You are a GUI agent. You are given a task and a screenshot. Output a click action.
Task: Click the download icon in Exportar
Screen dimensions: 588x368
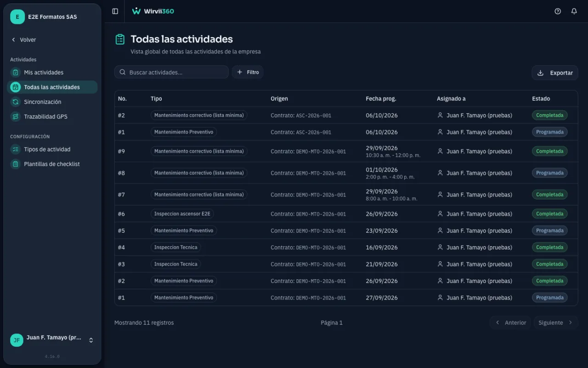coord(541,73)
